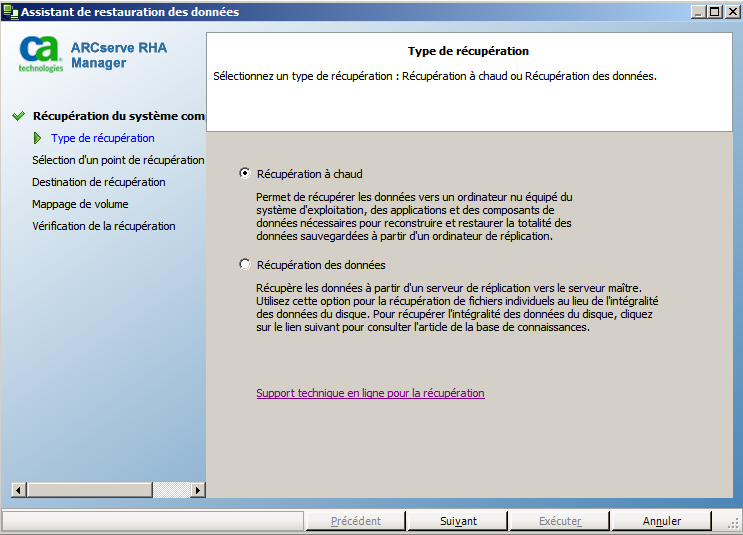Screen dimensions: 743x535
Task: Go to Destination de récupération step
Action: click(x=99, y=182)
